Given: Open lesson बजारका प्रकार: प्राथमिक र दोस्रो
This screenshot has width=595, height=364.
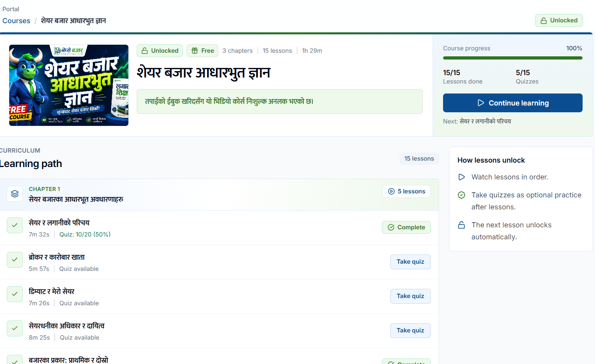Looking at the screenshot, I should [x=68, y=360].
